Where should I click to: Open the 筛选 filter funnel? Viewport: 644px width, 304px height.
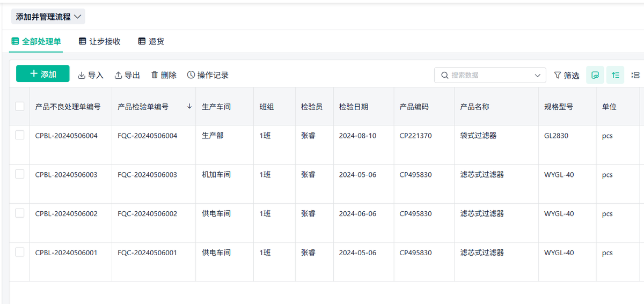567,75
